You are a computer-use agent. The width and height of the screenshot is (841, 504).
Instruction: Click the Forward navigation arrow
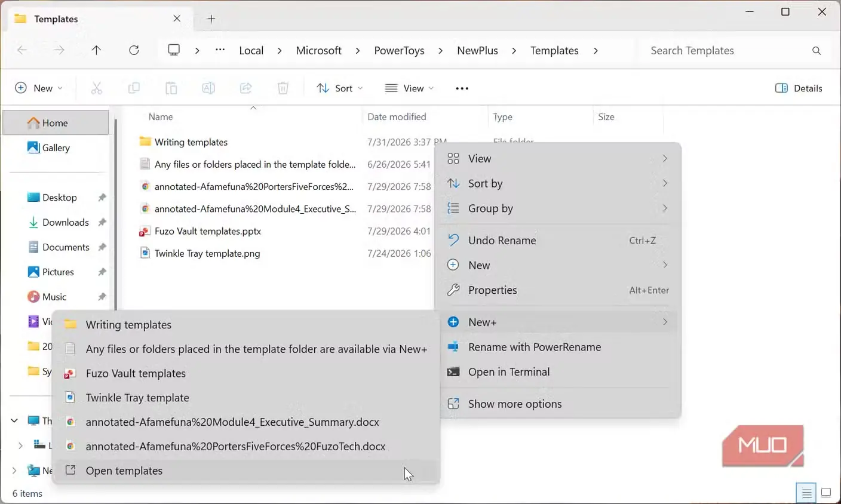pos(59,51)
